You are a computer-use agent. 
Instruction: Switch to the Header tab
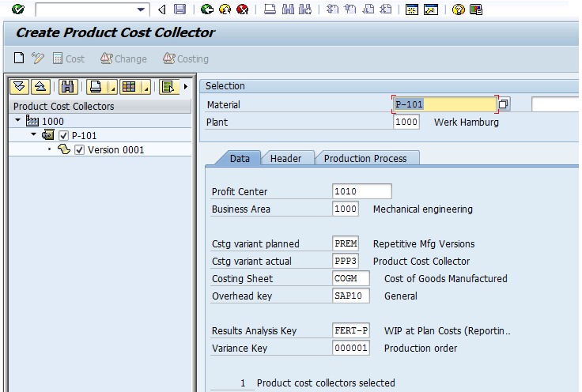[285, 158]
